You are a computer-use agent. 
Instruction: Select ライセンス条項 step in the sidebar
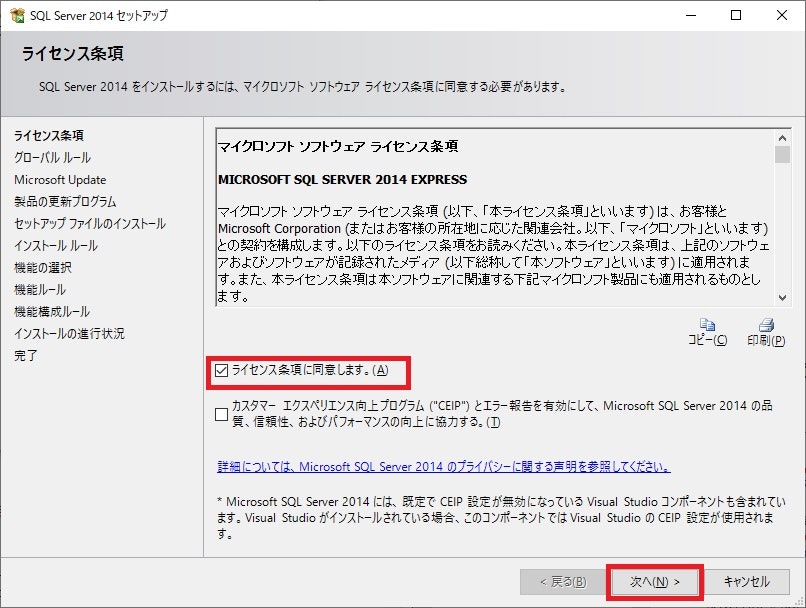(x=49, y=136)
